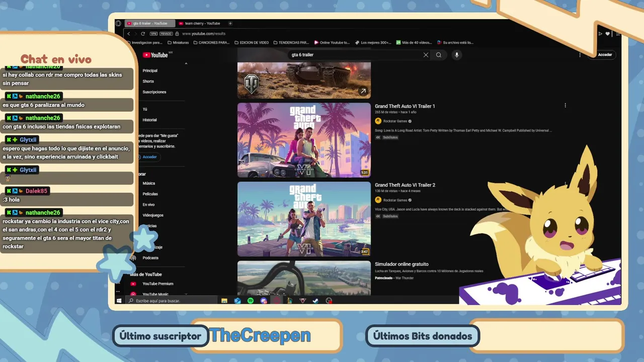Open options menu for GTA VI Trailer 1

click(x=565, y=106)
